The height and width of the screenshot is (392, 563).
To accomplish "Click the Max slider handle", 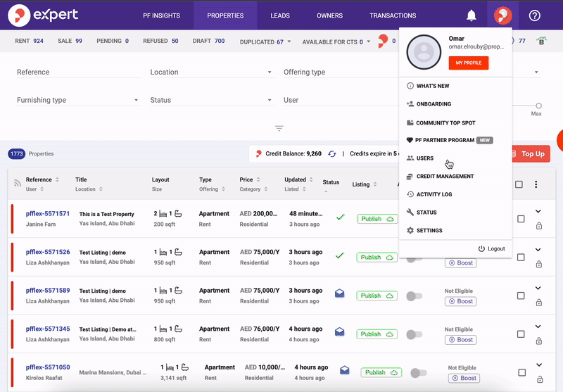I will (538, 106).
